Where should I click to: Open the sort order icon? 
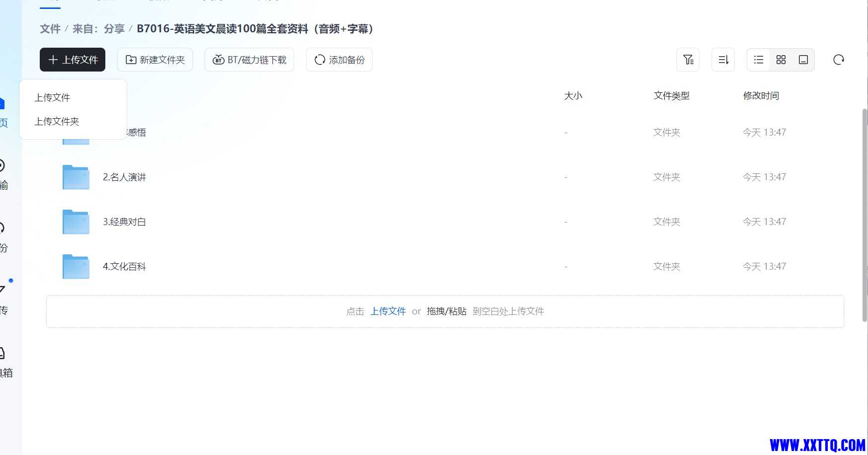[723, 60]
